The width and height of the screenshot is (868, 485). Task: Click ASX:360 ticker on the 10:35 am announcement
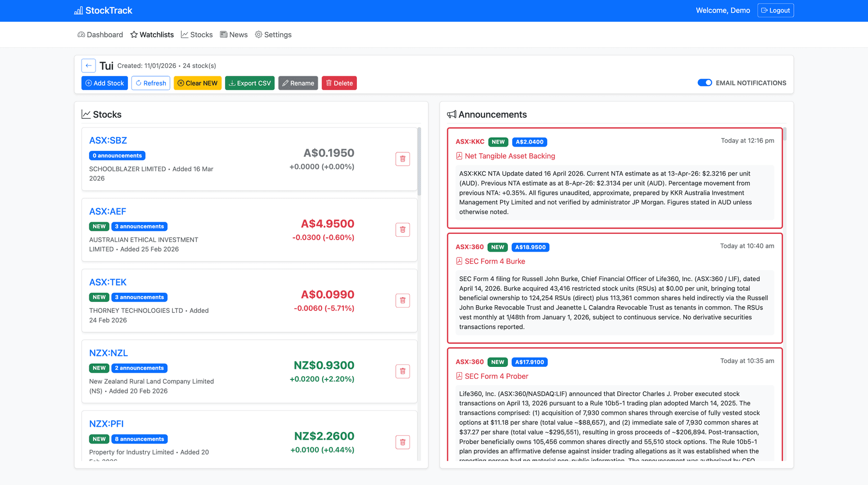[x=470, y=362]
